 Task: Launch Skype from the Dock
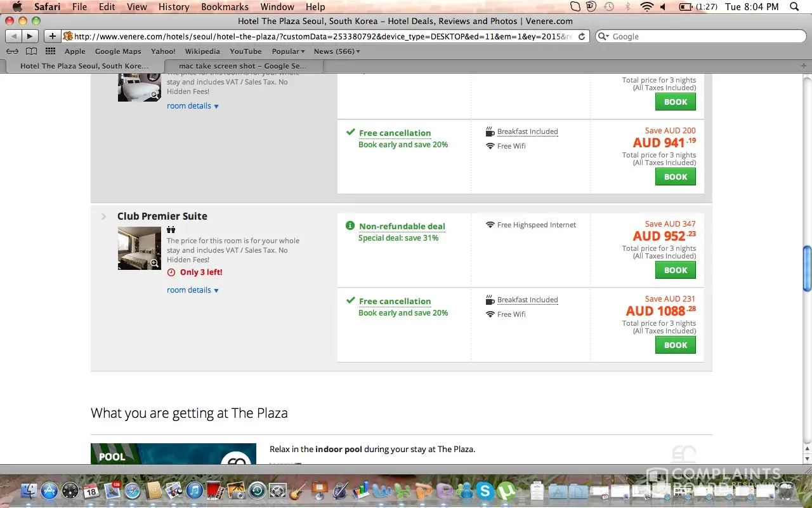pyautogui.click(x=485, y=490)
